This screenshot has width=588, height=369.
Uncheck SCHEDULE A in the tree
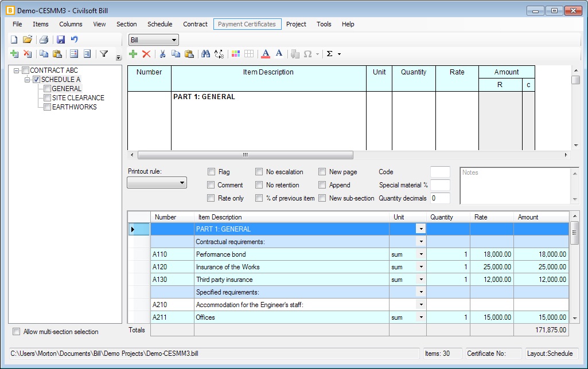pyautogui.click(x=37, y=79)
